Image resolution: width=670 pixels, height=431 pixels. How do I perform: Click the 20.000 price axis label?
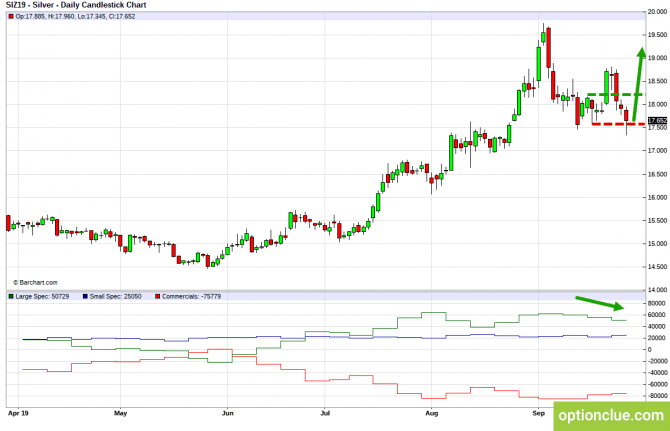657,12
